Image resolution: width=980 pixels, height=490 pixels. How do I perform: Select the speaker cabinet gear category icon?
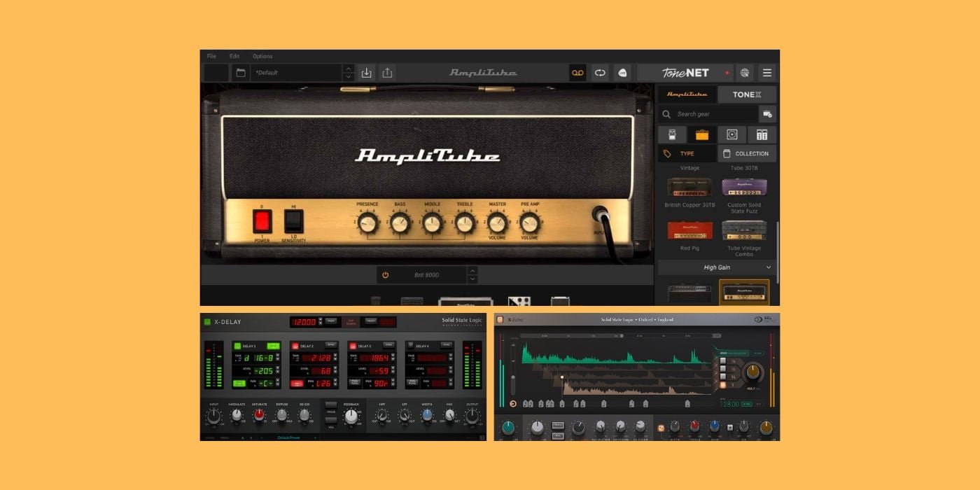coord(731,134)
